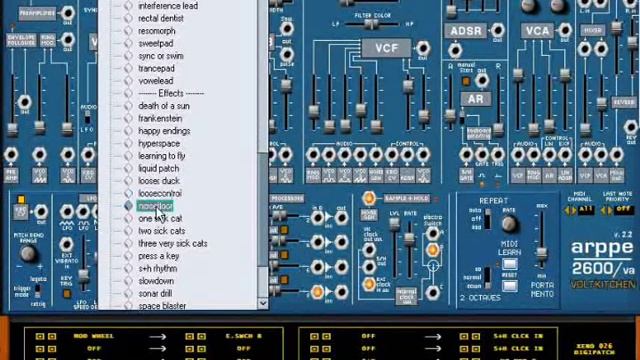
Task: Toggle the manual start button
Action: (x=466, y=81)
